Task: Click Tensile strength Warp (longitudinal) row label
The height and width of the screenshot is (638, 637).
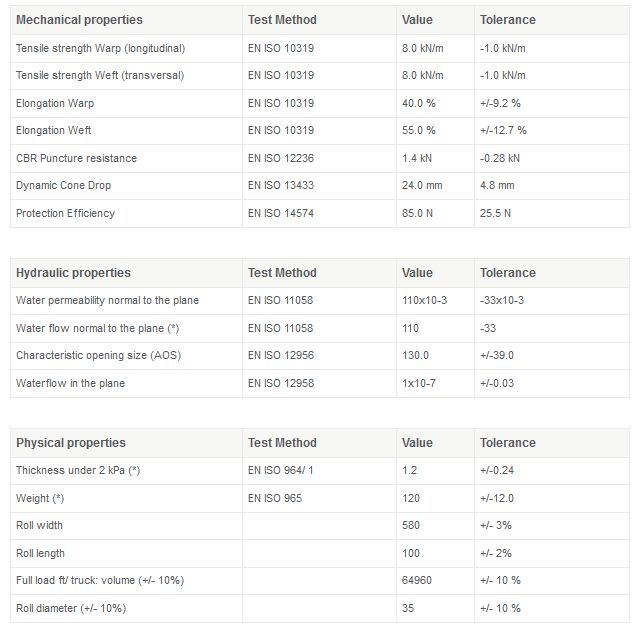Action: (x=100, y=48)
